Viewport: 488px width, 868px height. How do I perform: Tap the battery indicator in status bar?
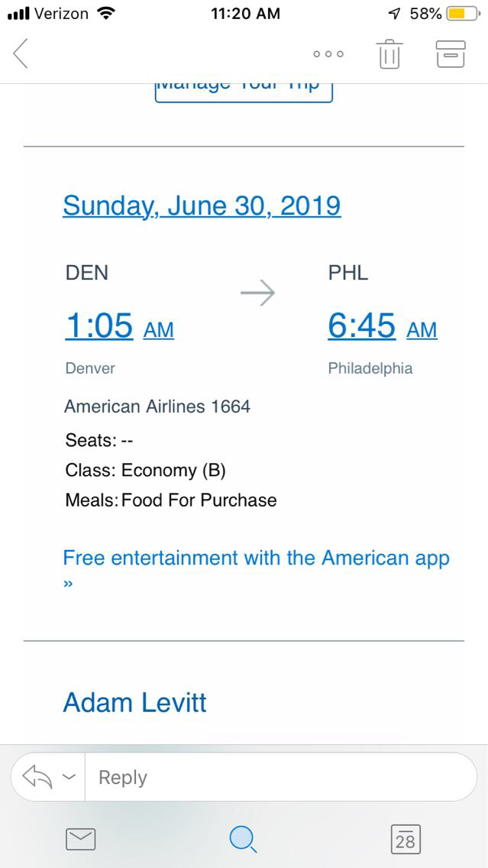(x=461, y=14)
